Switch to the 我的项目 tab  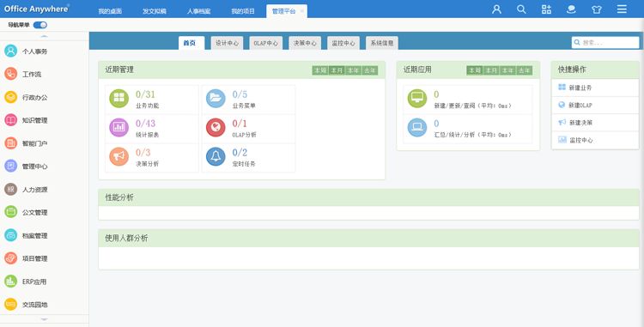point(243,11)
